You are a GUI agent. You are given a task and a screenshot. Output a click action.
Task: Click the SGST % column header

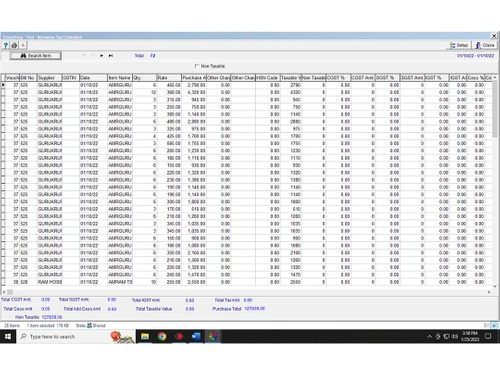(388, 78)
